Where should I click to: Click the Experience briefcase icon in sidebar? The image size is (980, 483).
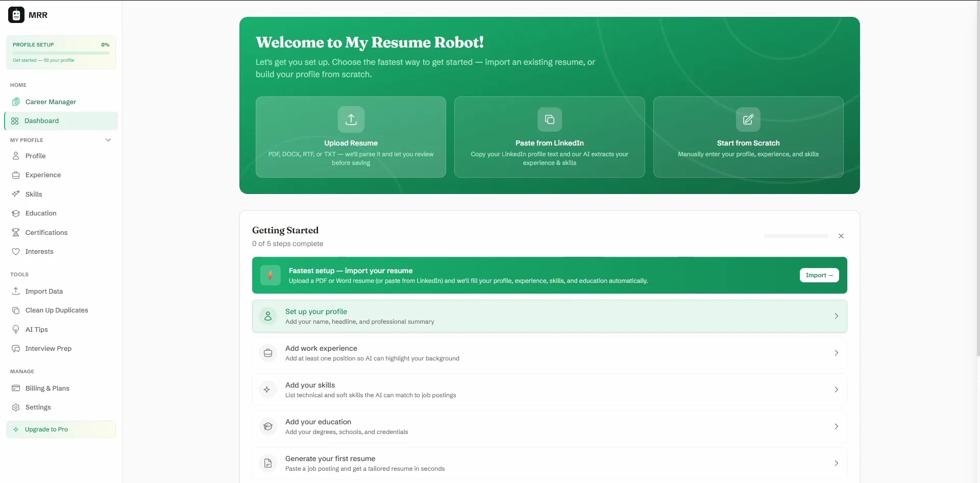coord(16,175)
